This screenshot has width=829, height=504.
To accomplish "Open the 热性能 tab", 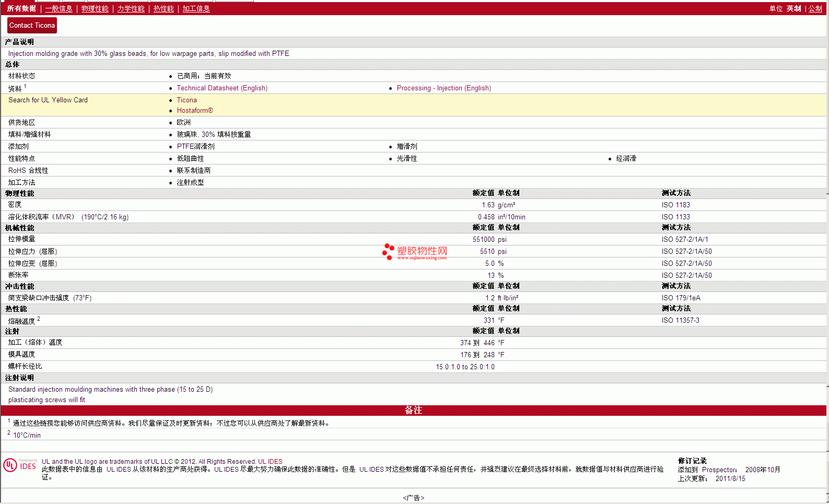I will [164, 8].
